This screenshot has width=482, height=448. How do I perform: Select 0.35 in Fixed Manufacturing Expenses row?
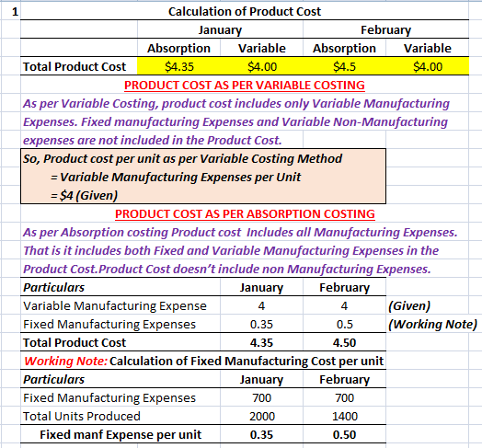coord(261,324)
